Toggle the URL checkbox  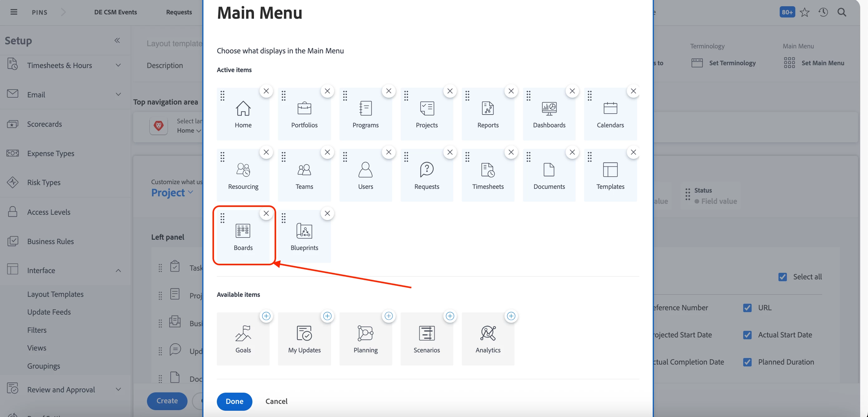(x=747, y=307)
